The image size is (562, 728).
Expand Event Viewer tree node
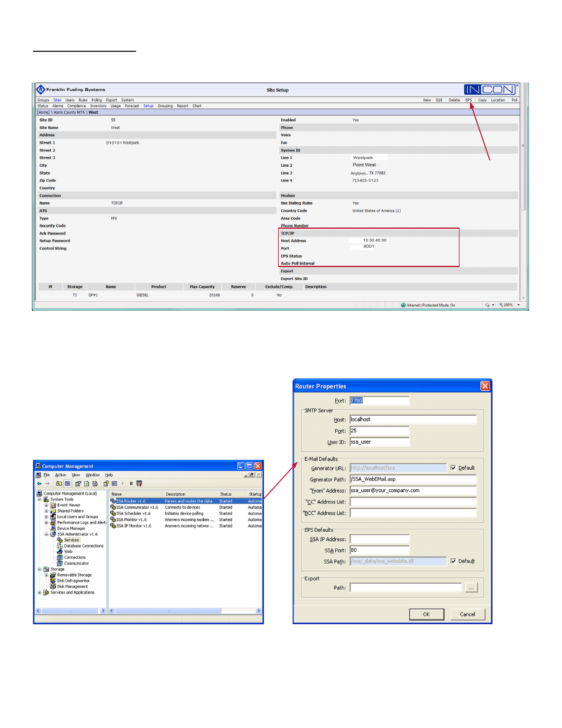(47, 505)
